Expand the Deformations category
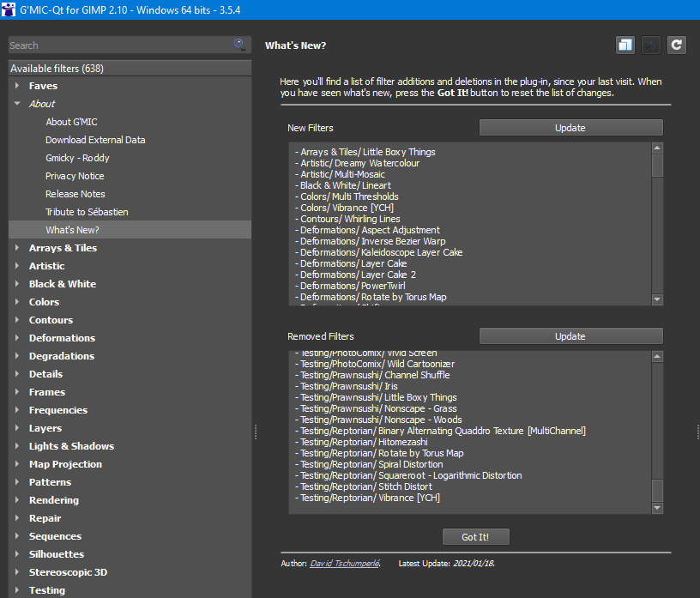This screenshot has width=700, height=598. (17, 338)
